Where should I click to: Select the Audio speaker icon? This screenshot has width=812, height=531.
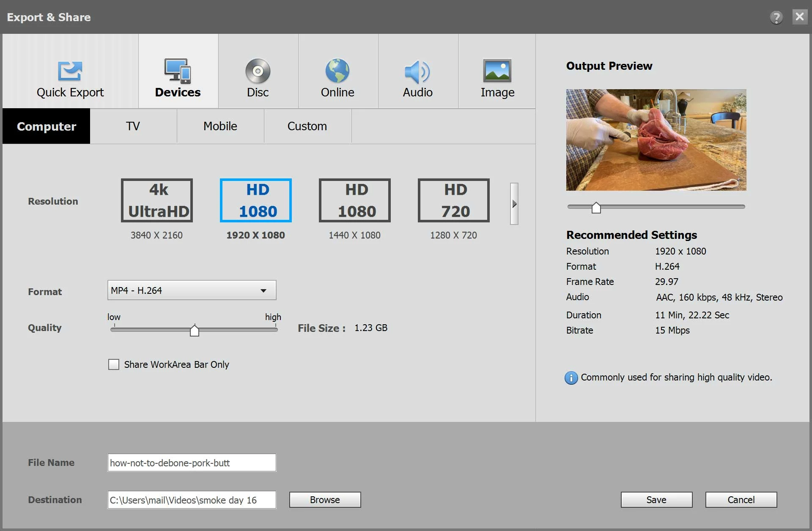[417, 71]
